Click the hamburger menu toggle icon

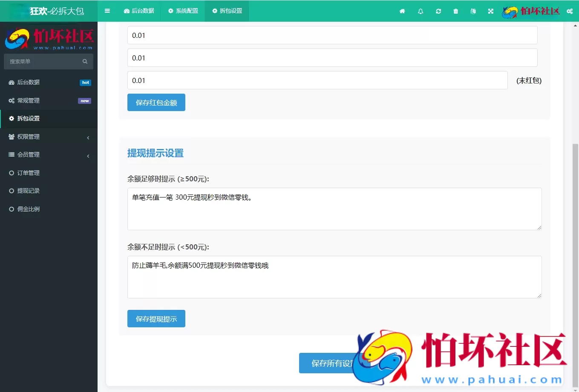[107, 11]
